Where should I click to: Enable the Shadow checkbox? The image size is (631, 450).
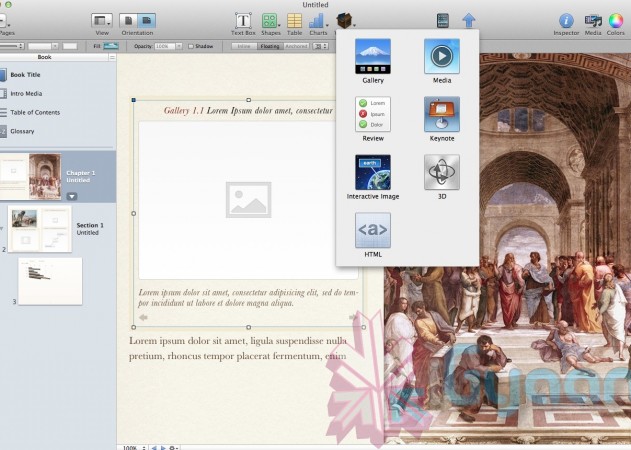pos(192,46)
